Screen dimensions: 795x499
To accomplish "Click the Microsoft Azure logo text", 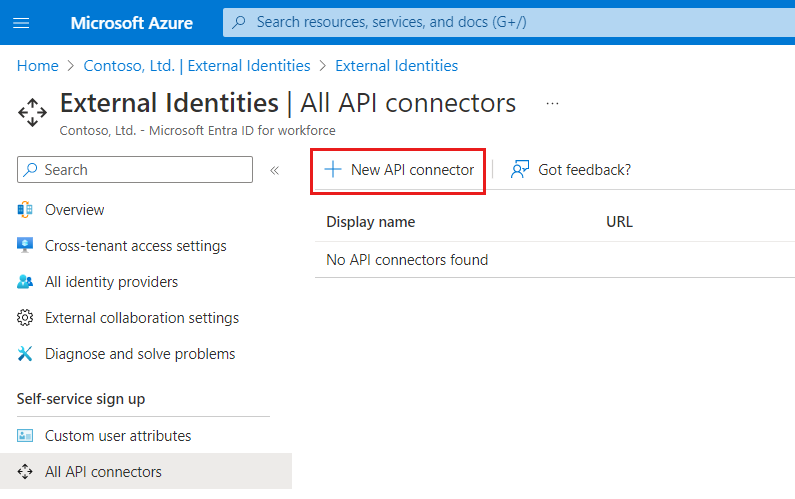I will [x=131, y=23].
